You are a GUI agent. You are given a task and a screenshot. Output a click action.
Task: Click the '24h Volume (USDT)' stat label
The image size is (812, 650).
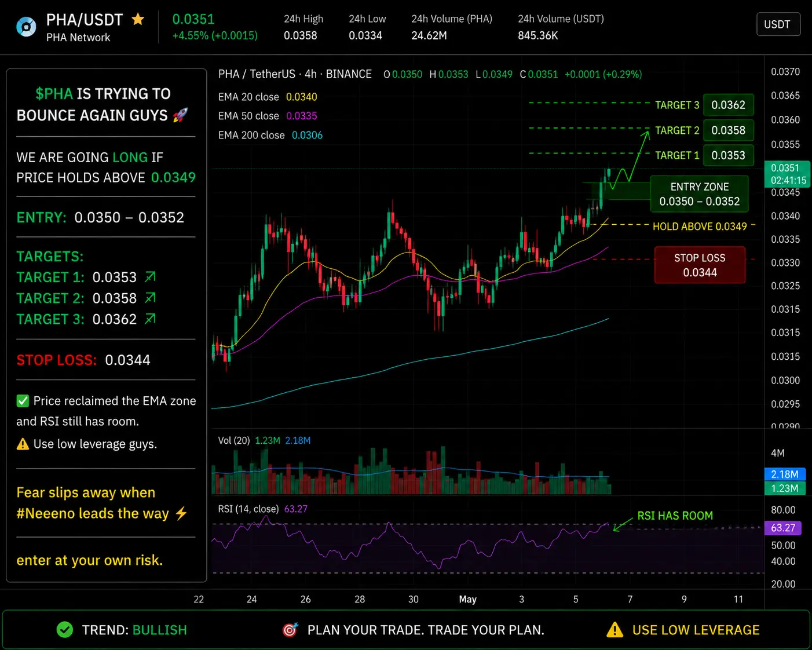pos(561,19)
